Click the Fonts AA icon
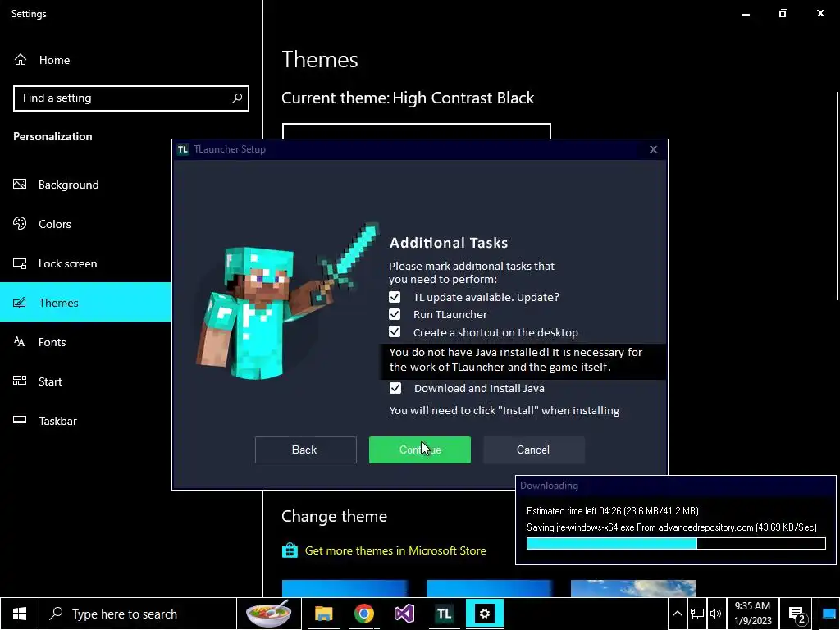The height and width of the screenshot is (630, 840). tap(20, 341)
